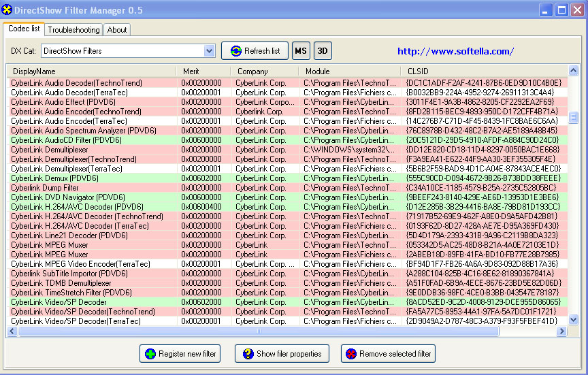Select CyberLink MPEG Video Encoder(TerraTec) row
This screenshot has width=588, height=375.
[x=287, y=264]
